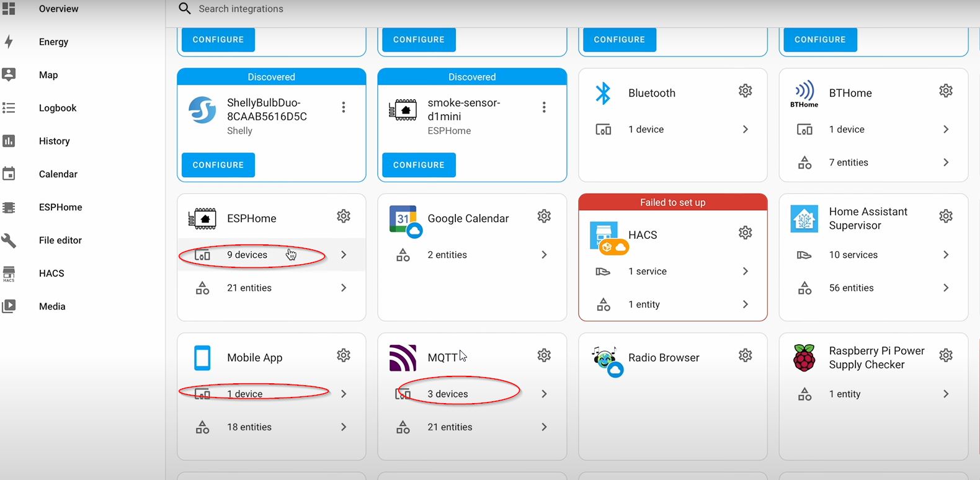Expand Supervisor 10 services chevron
The height and width of the screenshot is (480, 980).
[x=946, y=255]
